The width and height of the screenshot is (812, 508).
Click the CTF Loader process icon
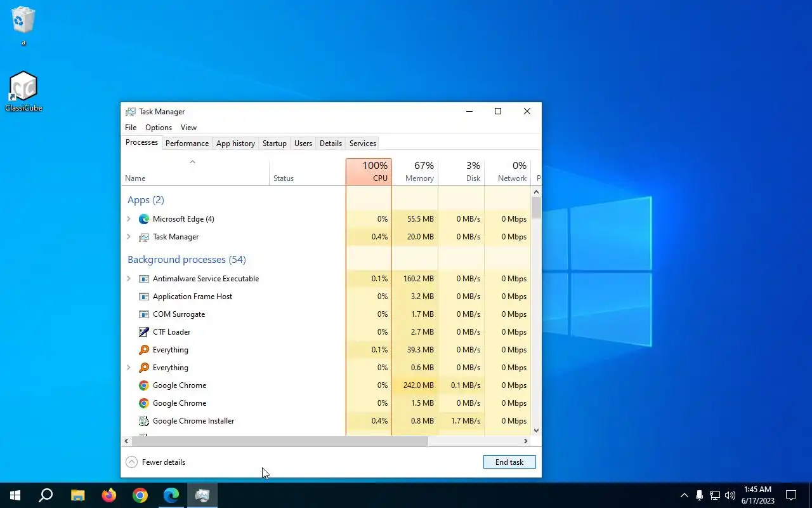coord(144,332)
